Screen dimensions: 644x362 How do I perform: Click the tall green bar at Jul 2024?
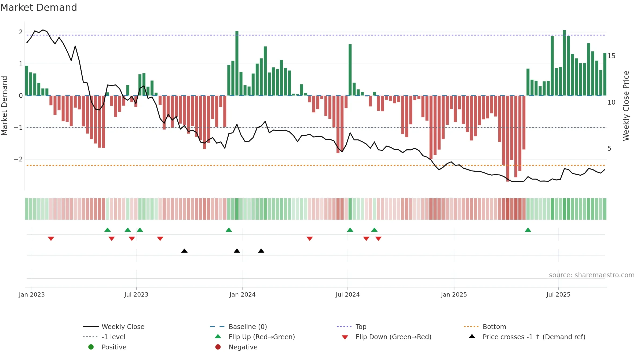click(x=350, y=70)
